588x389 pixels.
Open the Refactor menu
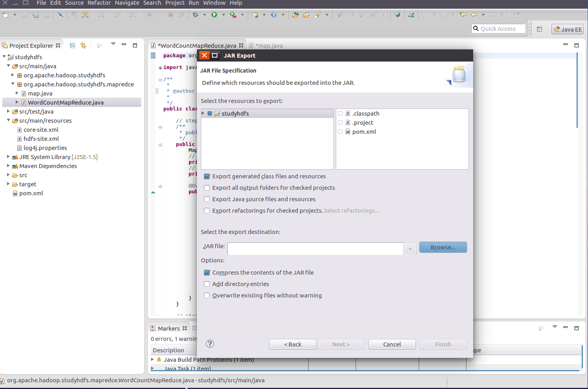pyautogui.click(x=99, y=3)
